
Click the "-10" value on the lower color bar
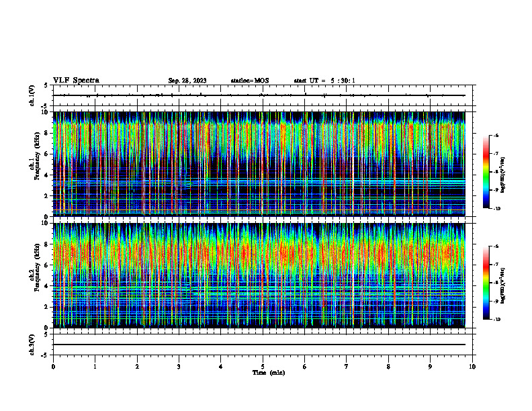point(496,319)
